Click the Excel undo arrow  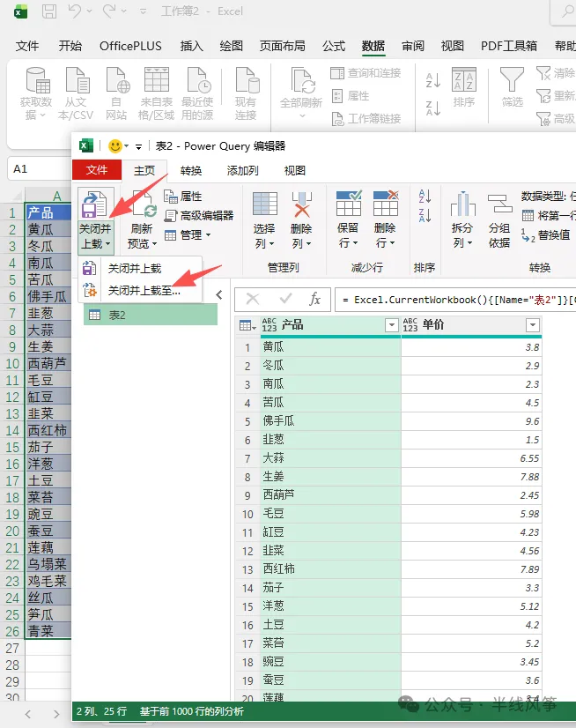(x=74, y=11)
